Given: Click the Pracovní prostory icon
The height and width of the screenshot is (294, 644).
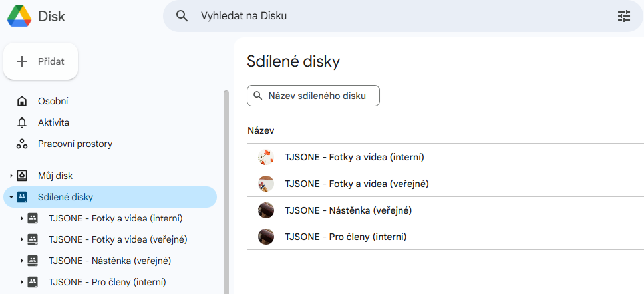Looking at the screenshot, I should point(22,144).
